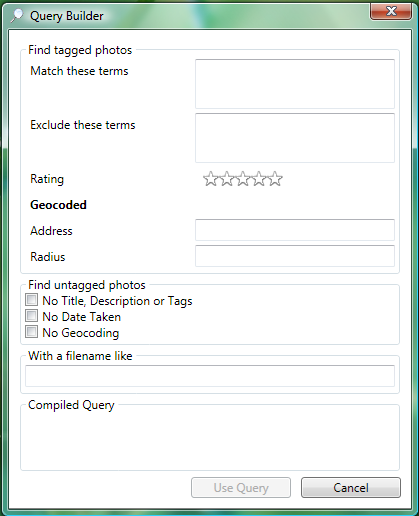419x516 pixels.
Task: Click the Compiled Query output area
Action: tap(210, 440)
